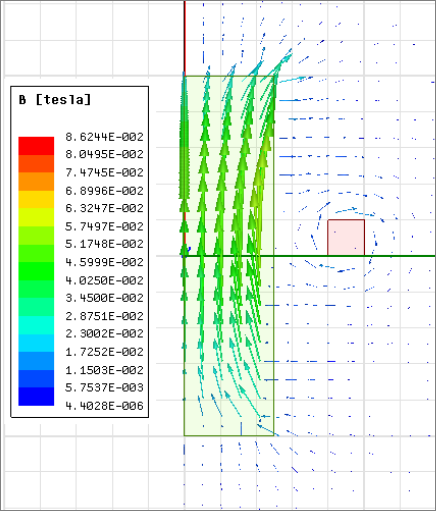The image size is (436, 511).
Task: Click the pure green band beside 4.0250E-002
Action: 36,271
